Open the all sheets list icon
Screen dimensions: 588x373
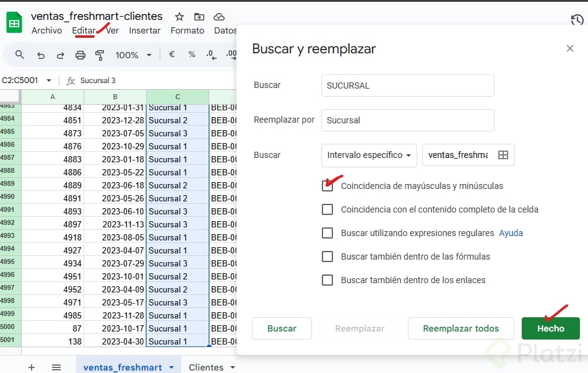tap(56, 367)
